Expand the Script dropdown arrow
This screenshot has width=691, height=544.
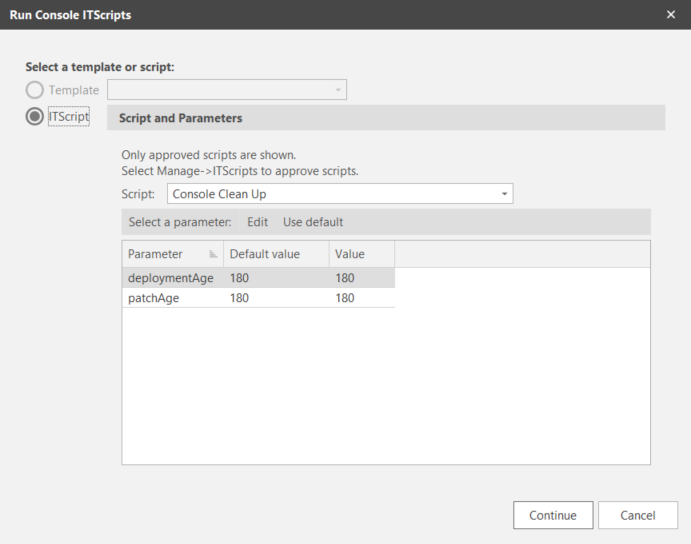click(x=504, y=194)
